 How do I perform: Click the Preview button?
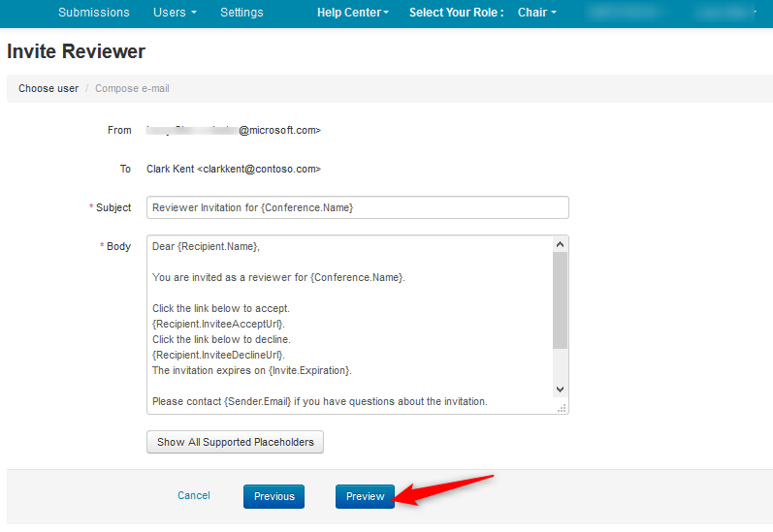click(365, 496)
